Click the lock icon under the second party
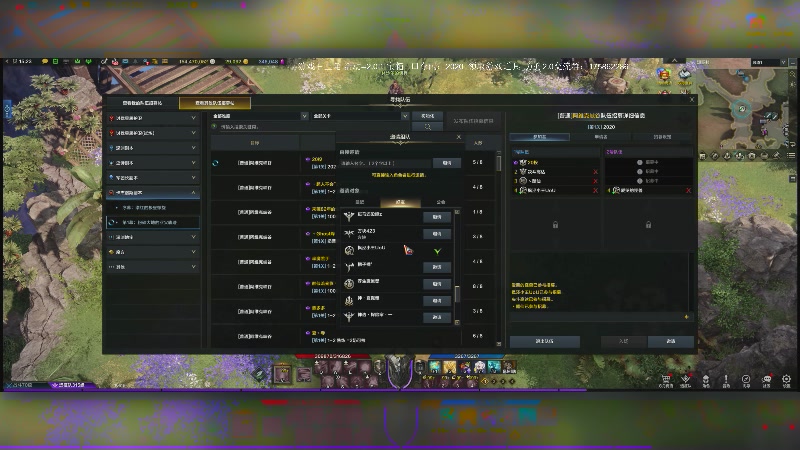Screen dimensions: 800x450 pos(648,224)
